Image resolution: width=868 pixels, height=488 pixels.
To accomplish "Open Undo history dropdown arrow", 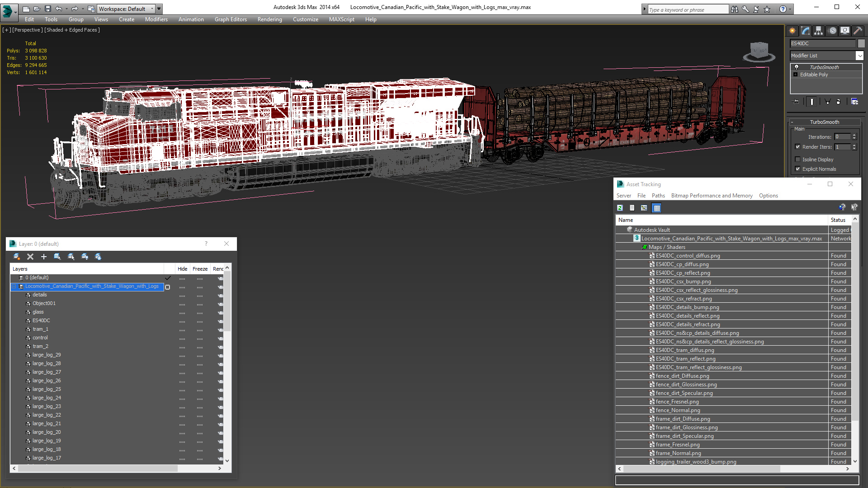I will pyautogui.click(x=66, y=9).
